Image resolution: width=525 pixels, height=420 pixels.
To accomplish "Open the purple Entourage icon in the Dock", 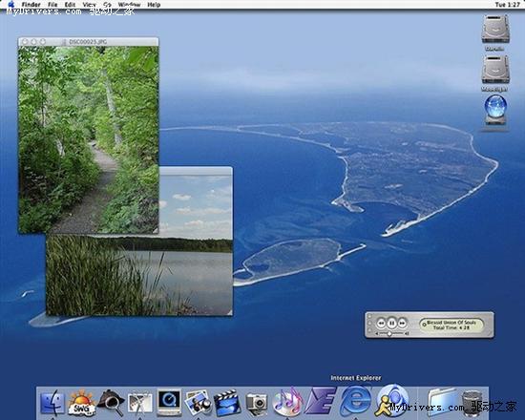I will [x=321, y=401].
